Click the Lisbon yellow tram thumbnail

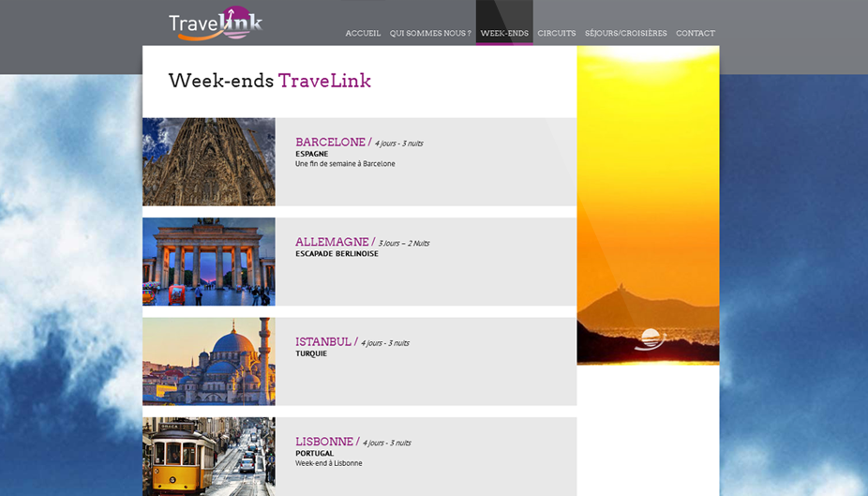[x=209, y=457]
